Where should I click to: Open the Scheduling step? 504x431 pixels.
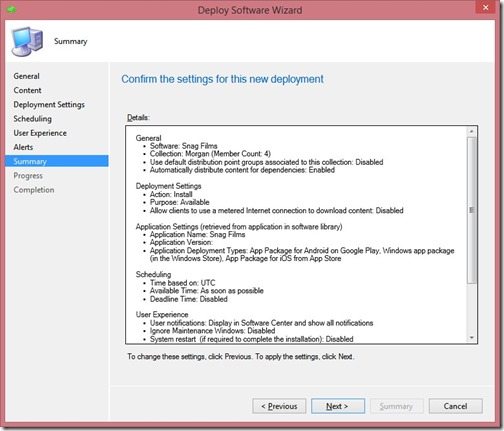(x=32, y=119)
